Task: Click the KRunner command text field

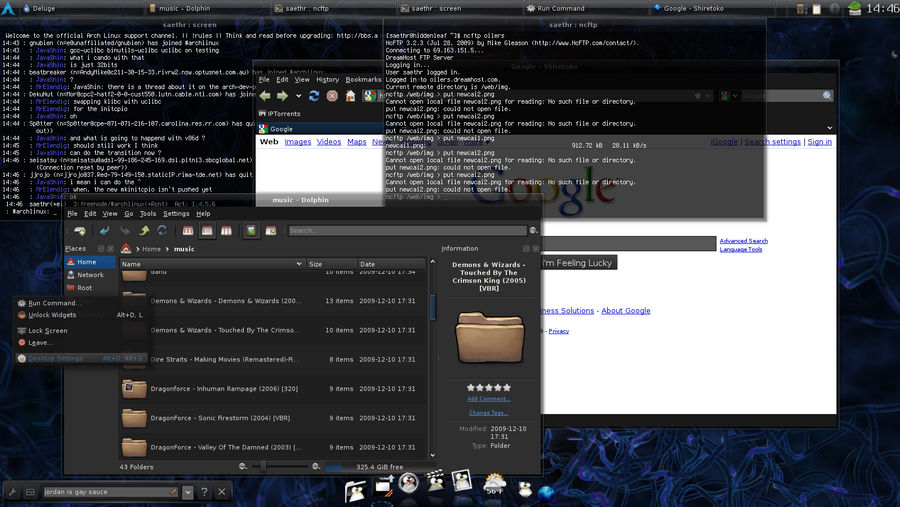Action: click(x=111, y=492)
